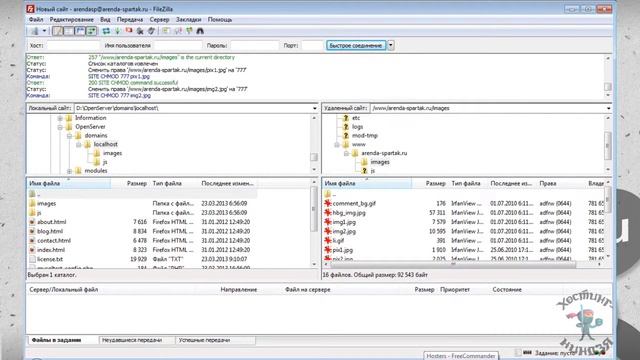The width and height of the screenshot is (640, 360).
Task: Open the quick connect history dropdown arrow
Action: pos(391,45)
